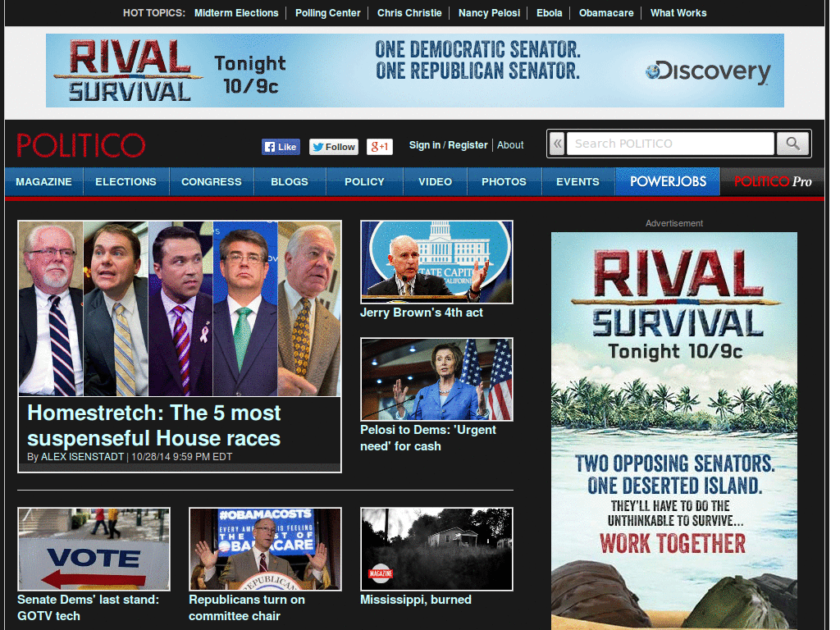Viewport: 840px width, 630px height.
Task: Click the Google +1 button
Action: [x=379, y=147]
